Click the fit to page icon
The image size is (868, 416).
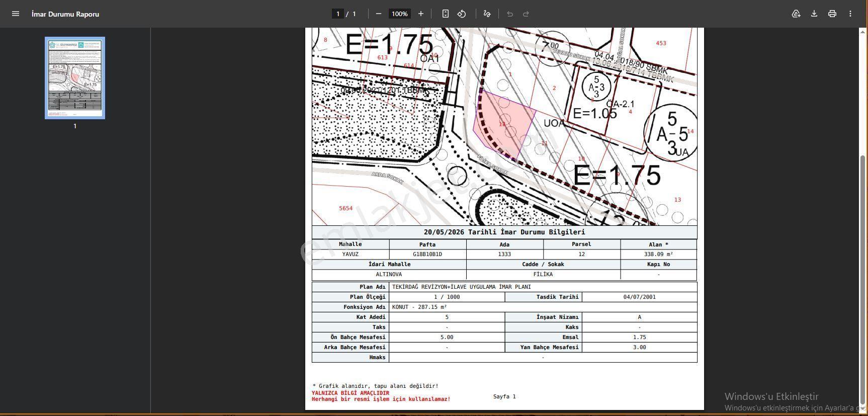click(445, 14)
